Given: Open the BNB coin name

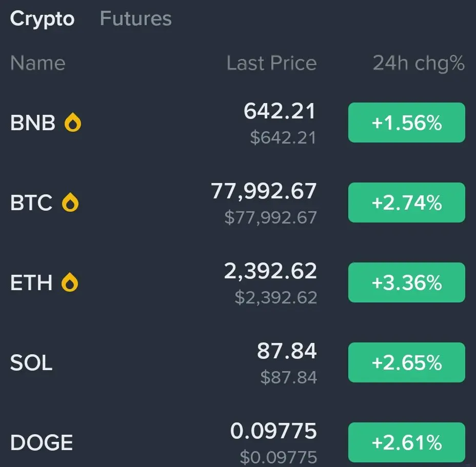Looking at the screenshot, I should (x=33, y=123).
